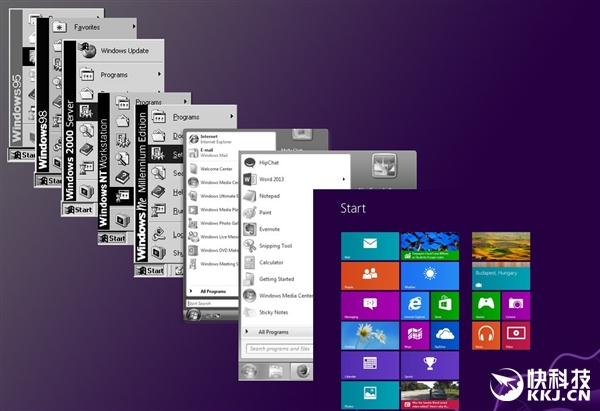The width and height of the screenshot is (600, 411).
Task: Open the Mail tile on Start screen
Action: [x=370, y=246]
